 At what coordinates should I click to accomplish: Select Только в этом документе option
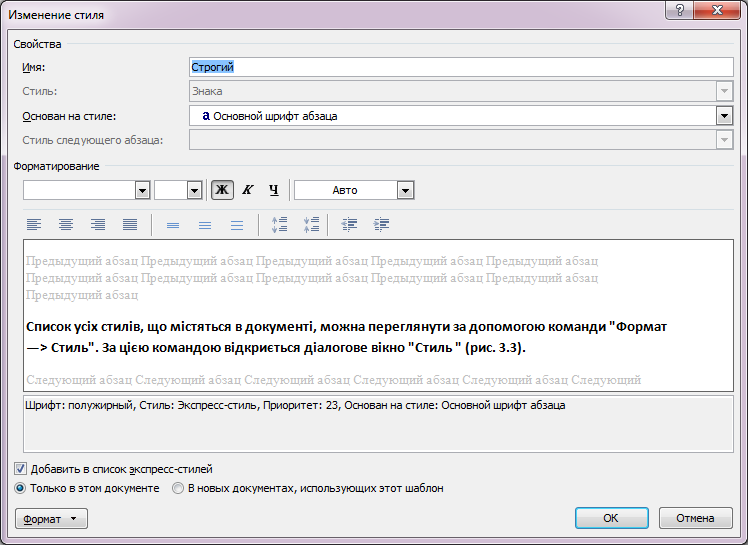pyautogui.click(x=20, y=488)
